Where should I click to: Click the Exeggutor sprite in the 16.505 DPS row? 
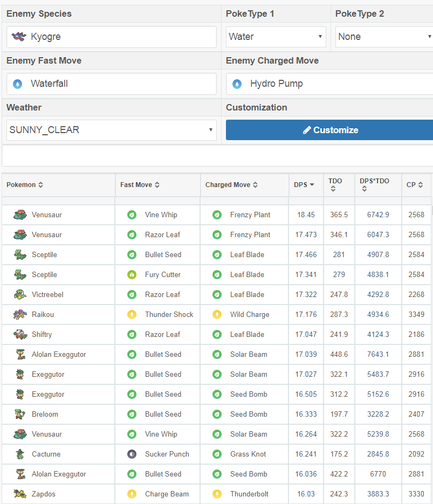coord(20,394)
